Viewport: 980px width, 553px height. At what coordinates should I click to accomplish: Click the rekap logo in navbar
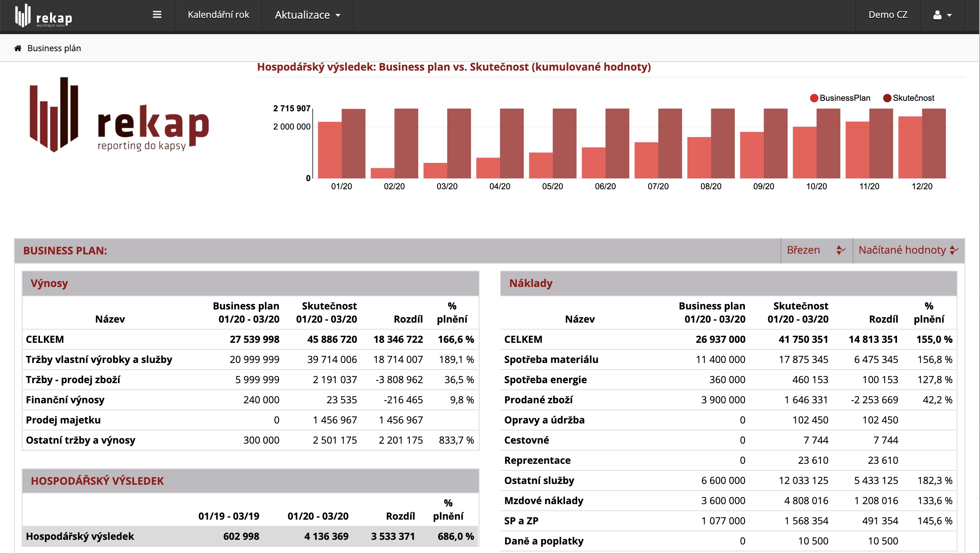(x=43, y=16)
